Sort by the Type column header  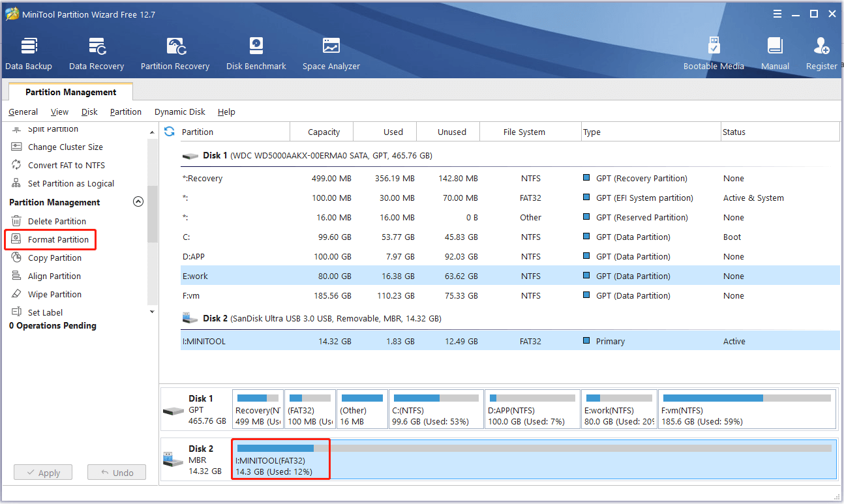pos(651,132)
